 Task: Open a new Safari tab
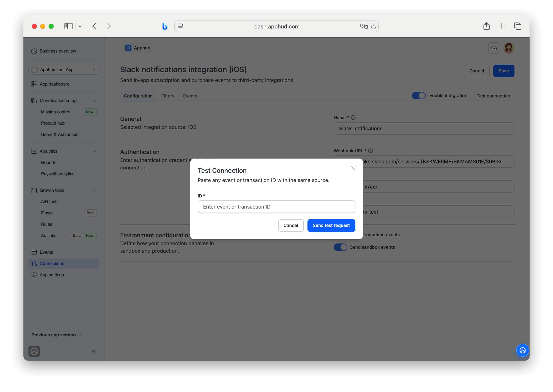(502, 26)
